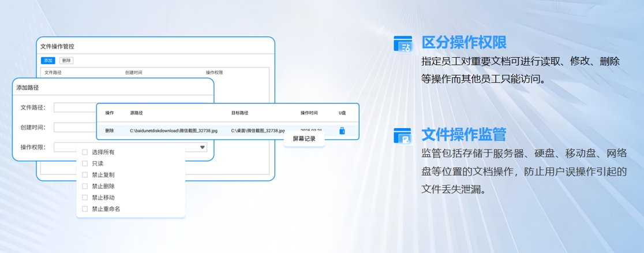Click the 区分操作权限 feature icon
644x253 pixels.
pos(403,43)
